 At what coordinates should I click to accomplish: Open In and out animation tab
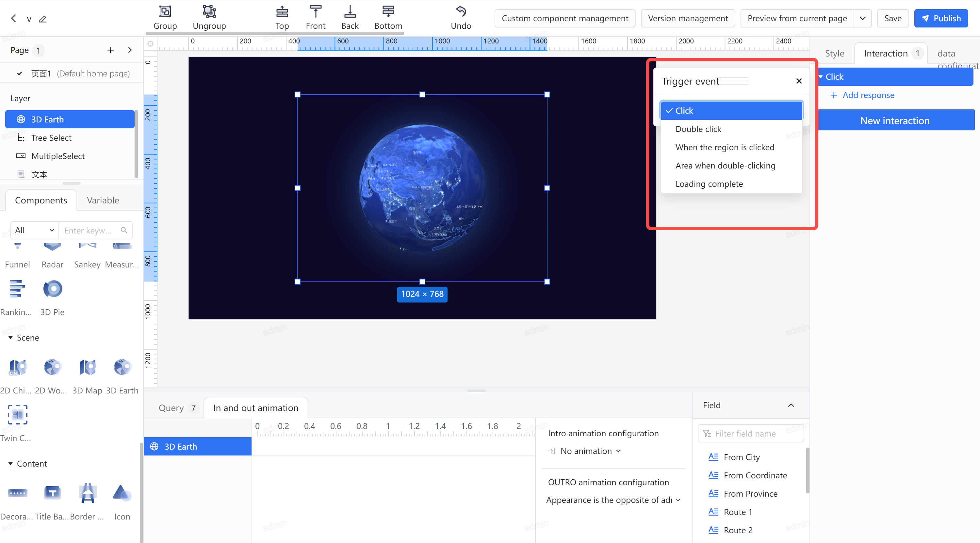click(256, 407)
